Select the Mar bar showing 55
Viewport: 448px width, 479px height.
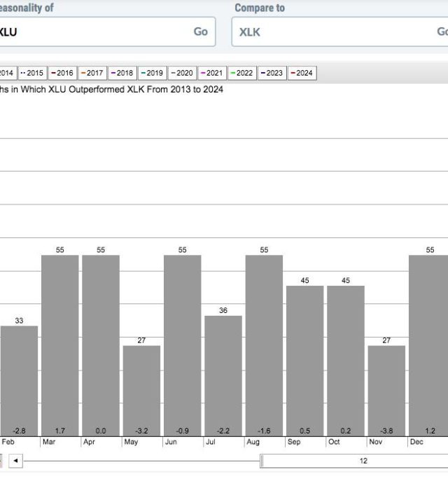(x=60, y=345)
